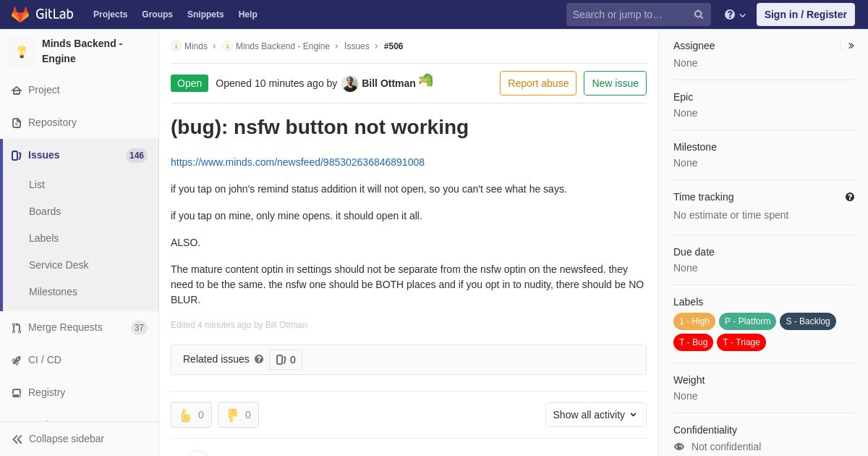Screen dimensions: 868x456
Task: Click the Registry disk icon in sidebar
Action: 17,393
